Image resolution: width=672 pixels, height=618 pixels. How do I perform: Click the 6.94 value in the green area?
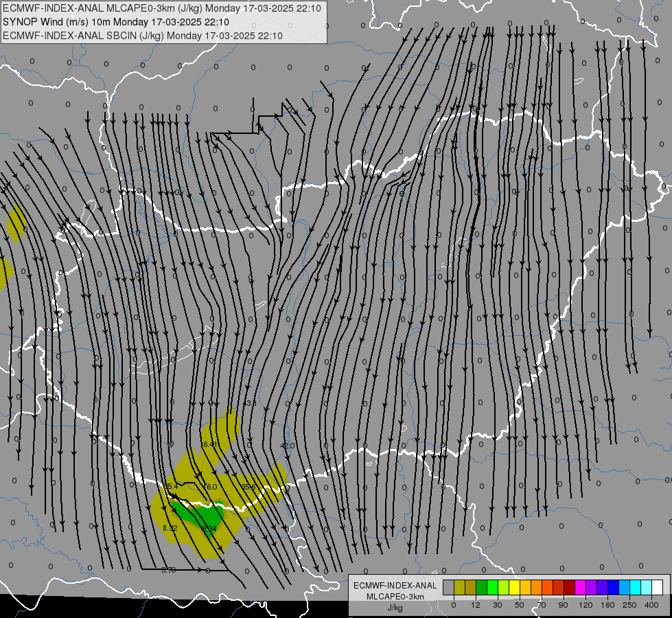click(209, 528)
